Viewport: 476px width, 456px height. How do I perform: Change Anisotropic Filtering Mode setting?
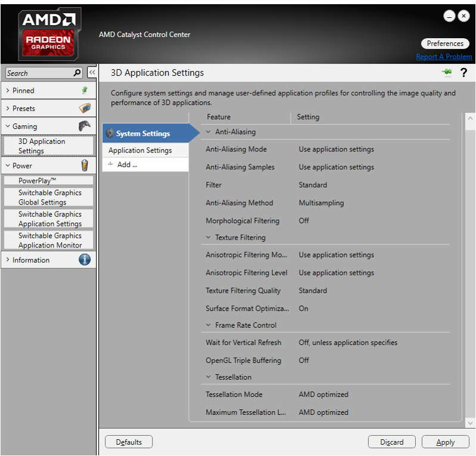(336, 255)
